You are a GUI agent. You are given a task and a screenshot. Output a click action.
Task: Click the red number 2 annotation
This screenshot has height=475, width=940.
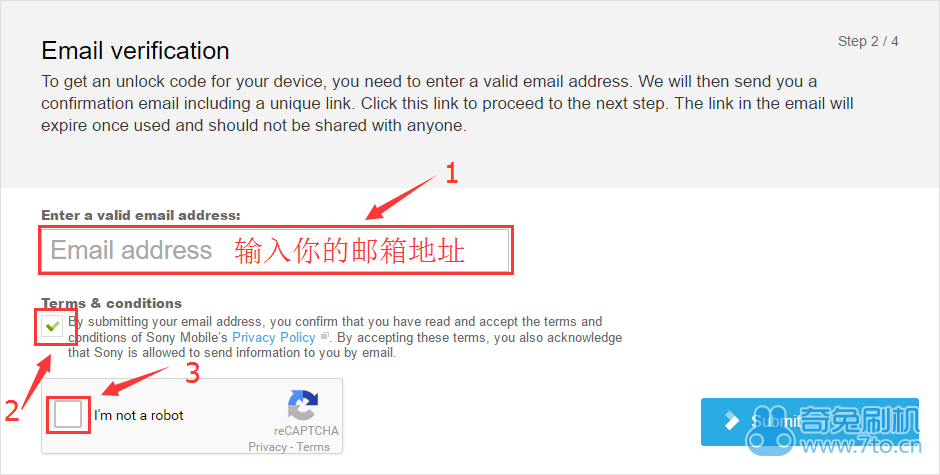click(11, 411)
